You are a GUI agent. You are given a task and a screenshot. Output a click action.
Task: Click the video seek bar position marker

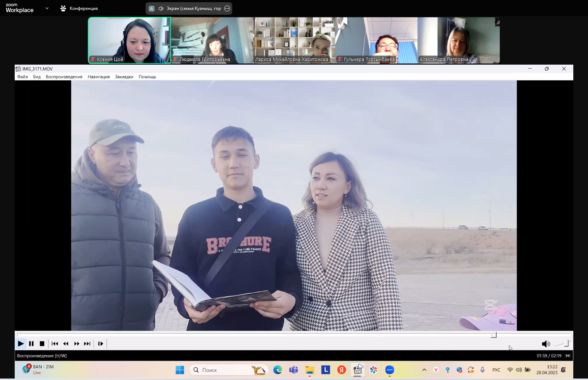pos(494,335)
